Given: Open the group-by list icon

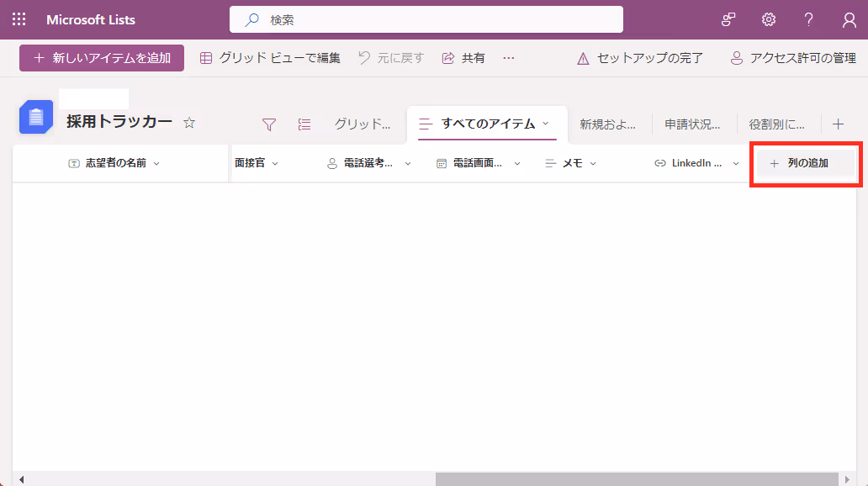Looking at the screenshot, I should pyautogui.click(x=304, y=124).
